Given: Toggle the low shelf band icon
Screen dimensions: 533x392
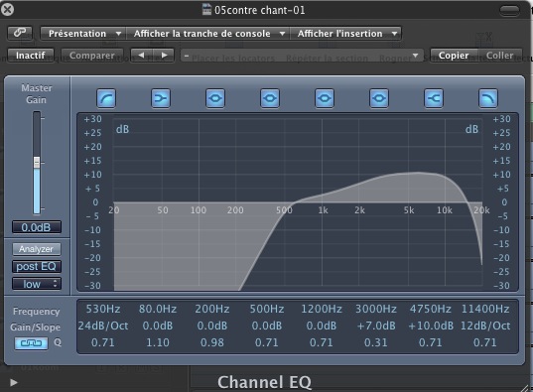Looking at the screenshot, I should pos(161,98).
